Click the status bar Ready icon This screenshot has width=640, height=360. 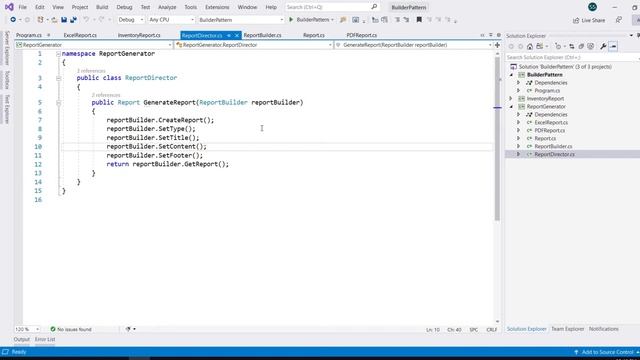click(x=5, y=352)
